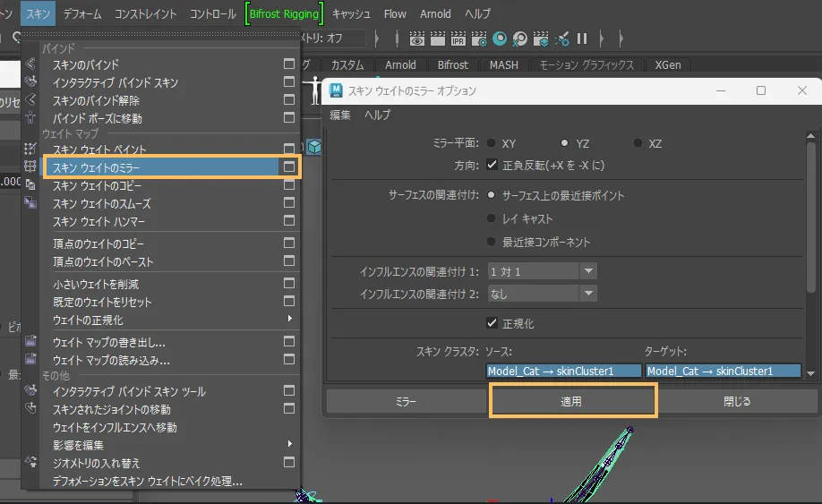Viewport: 822px width, 504px height.
Task: Select the XY mirror plane radio
Action: pyautogui.click(x=492, y=143)
